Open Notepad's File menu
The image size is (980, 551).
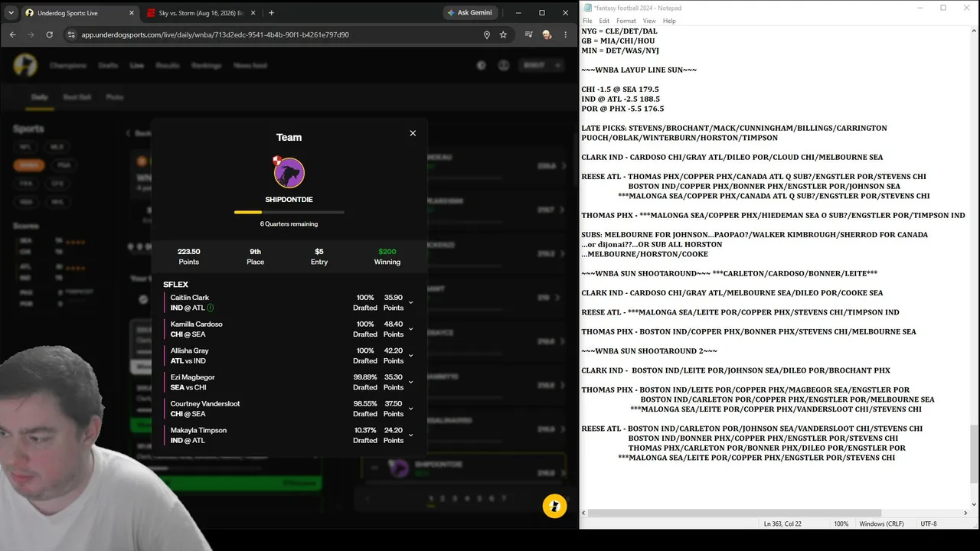587,21
